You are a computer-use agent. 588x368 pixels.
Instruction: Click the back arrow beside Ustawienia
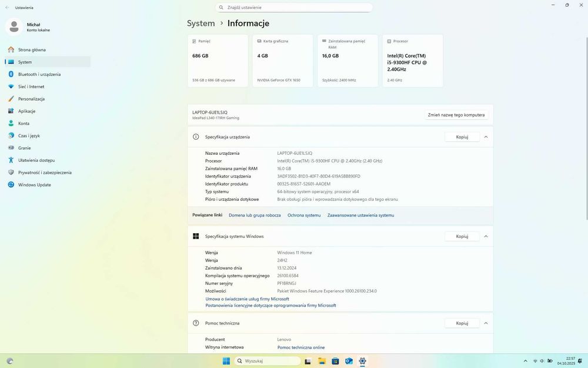point(7,8)
